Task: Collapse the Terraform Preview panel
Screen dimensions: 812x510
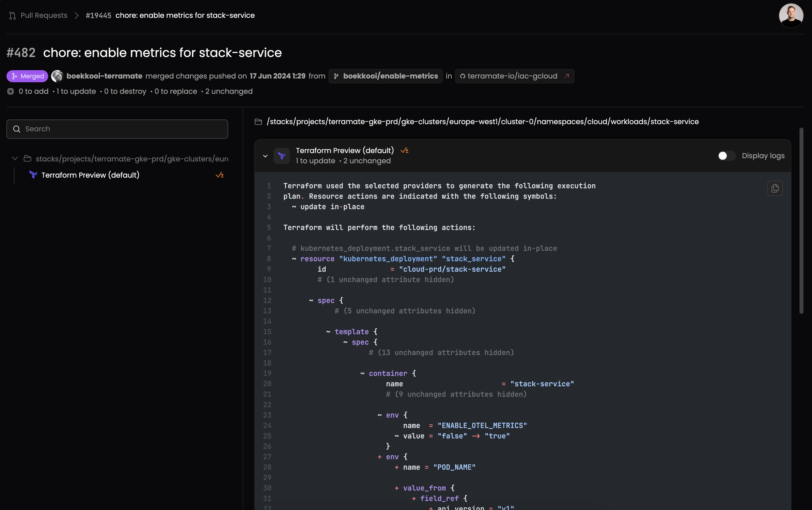Action: [x=265, y=156]
